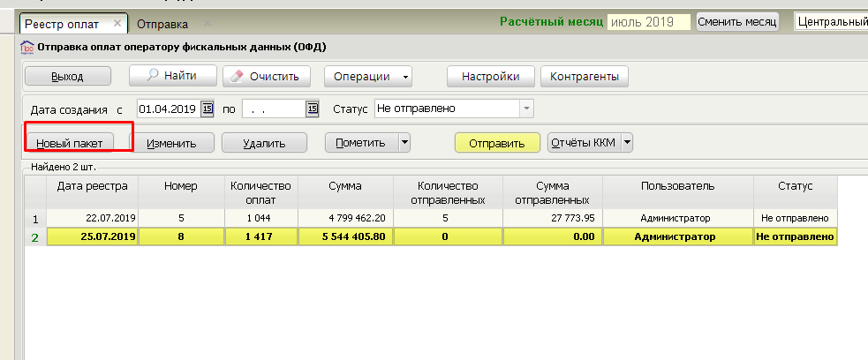Screen dimensions: 868x360
Task: Click the Количество отправленных column header
Action: 448,191
